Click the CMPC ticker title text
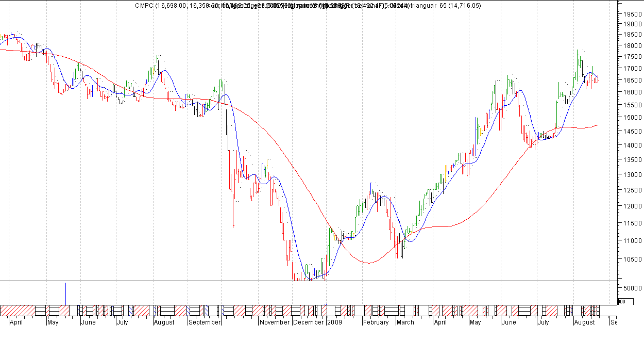The image size is (644, 341). coord(144,6)
